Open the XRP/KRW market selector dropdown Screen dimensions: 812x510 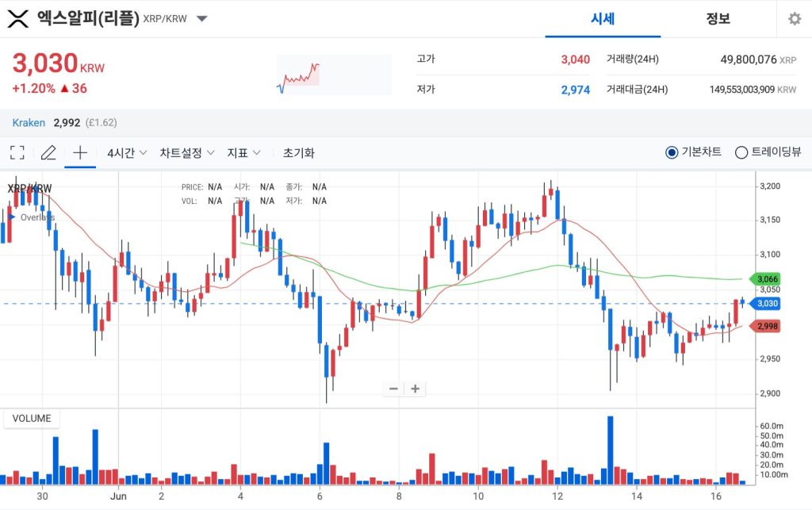coord(202,18)
